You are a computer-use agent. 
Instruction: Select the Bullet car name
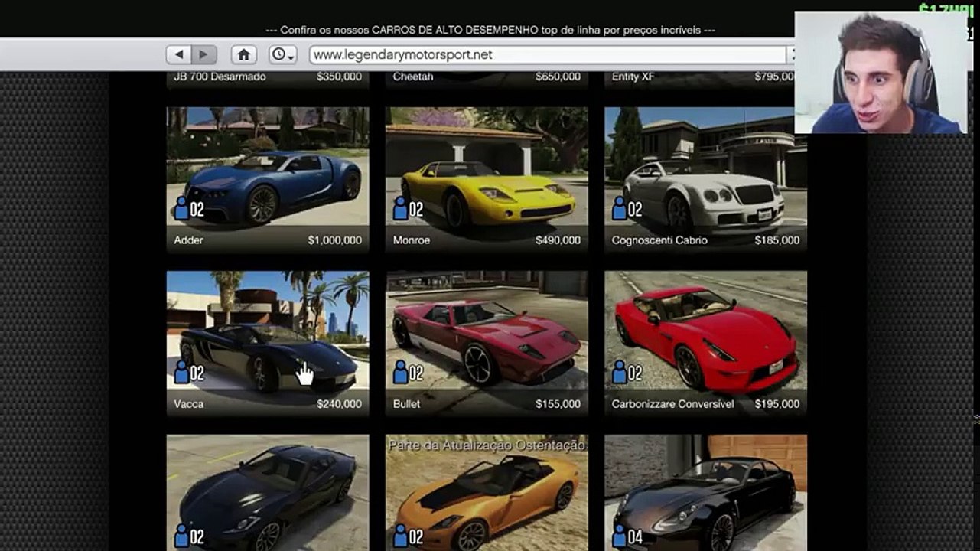406,404
